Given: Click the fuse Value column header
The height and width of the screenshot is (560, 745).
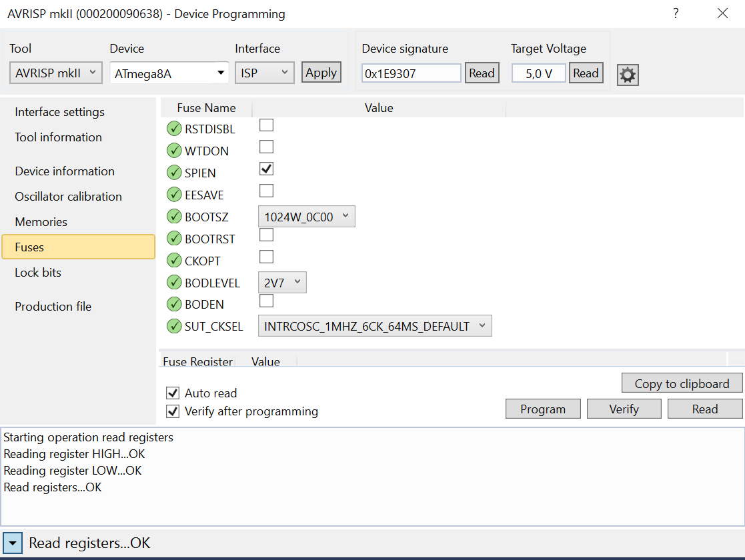Looking at the screenshot, I should pos(379,108).
